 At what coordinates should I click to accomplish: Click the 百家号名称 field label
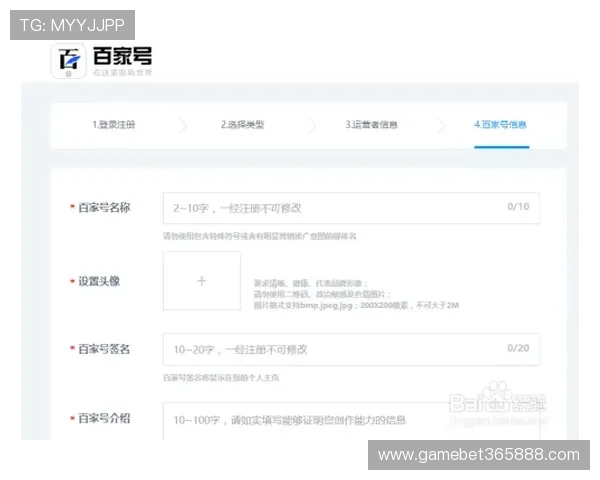[x=104, y=207]
